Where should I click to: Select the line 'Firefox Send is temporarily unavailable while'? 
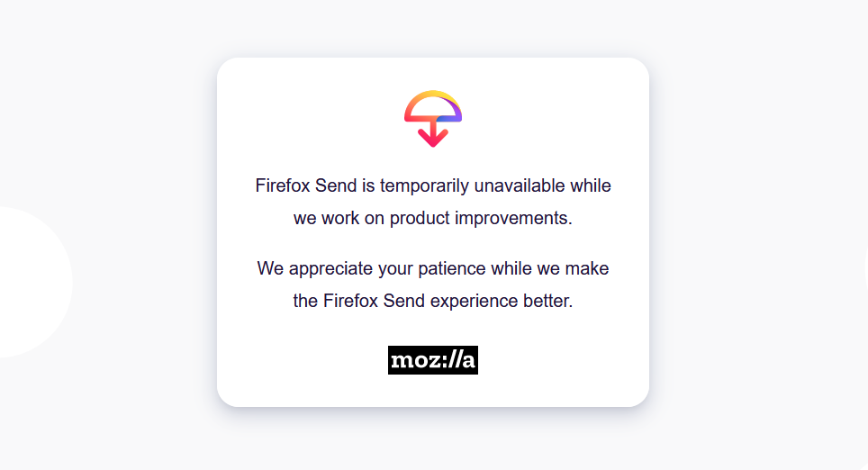(433, 185)
